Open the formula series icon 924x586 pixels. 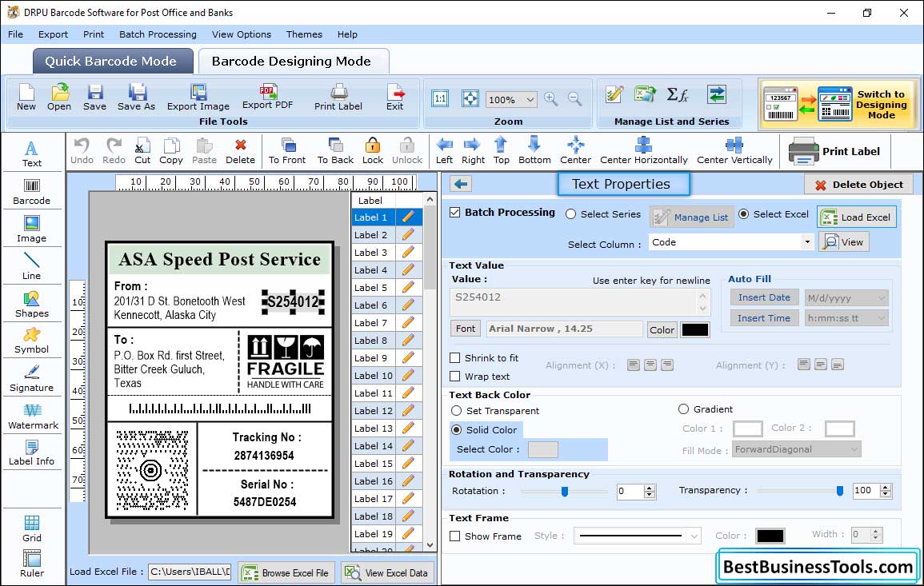click(x=678, y=94)
